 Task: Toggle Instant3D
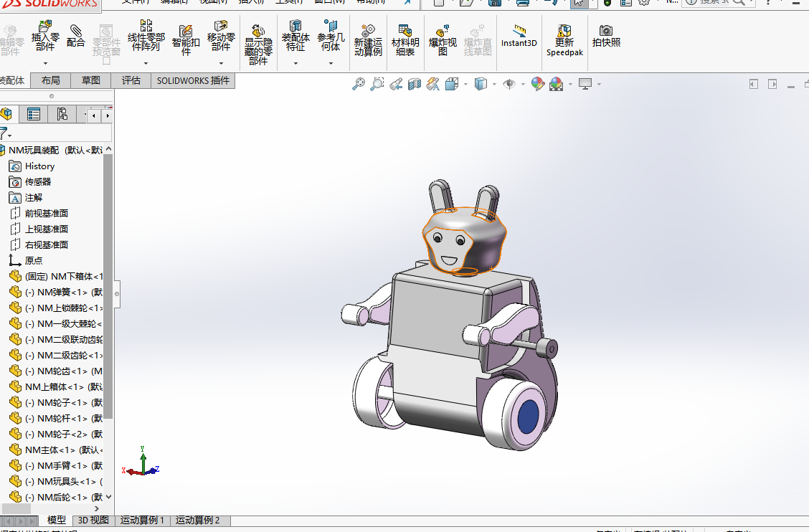coord(519,36)
